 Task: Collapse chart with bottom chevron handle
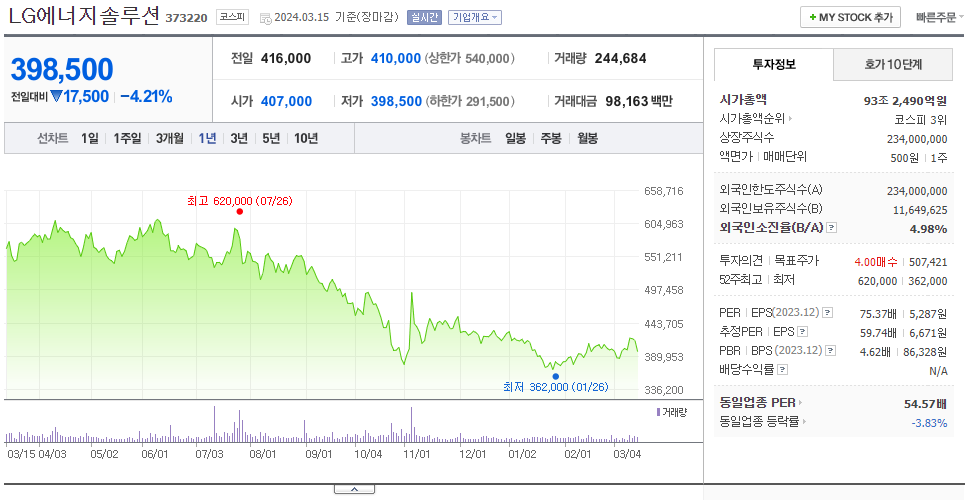354,490
